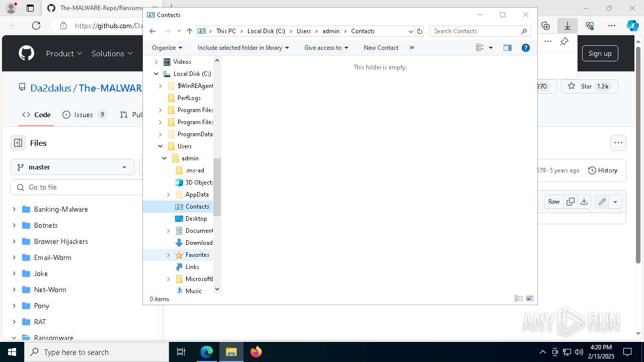The height and width of the screenshot is (362, 644).
Task: Go back in the Contacts Explorer window
Action: (x=152, y=31)
